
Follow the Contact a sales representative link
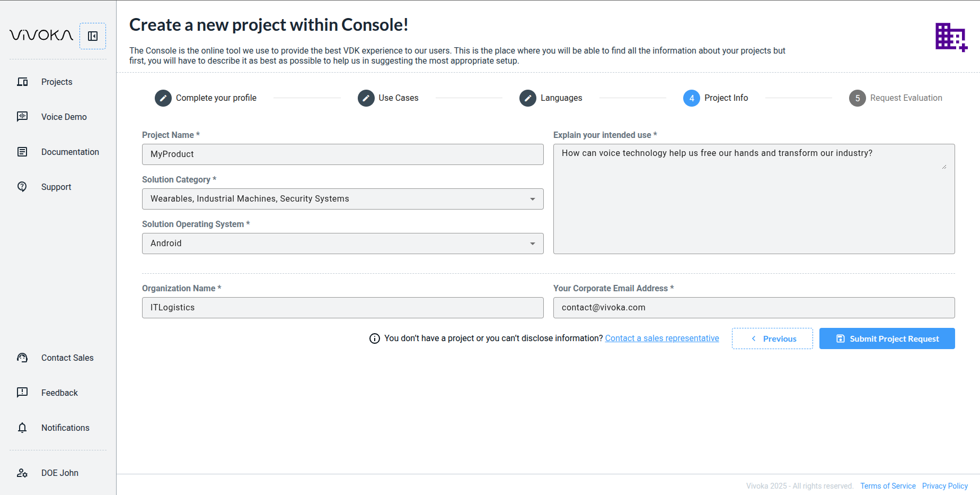662,338
